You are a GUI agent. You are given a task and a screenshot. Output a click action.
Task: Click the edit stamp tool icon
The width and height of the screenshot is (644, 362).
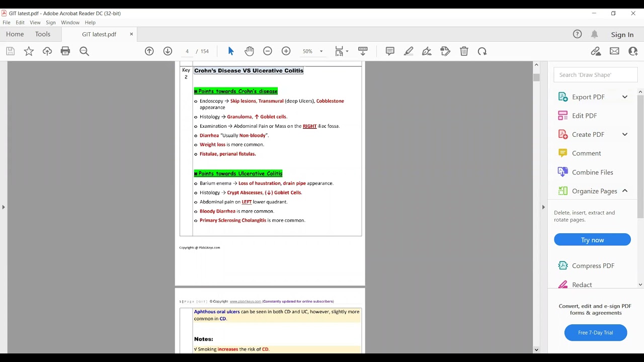445,51
